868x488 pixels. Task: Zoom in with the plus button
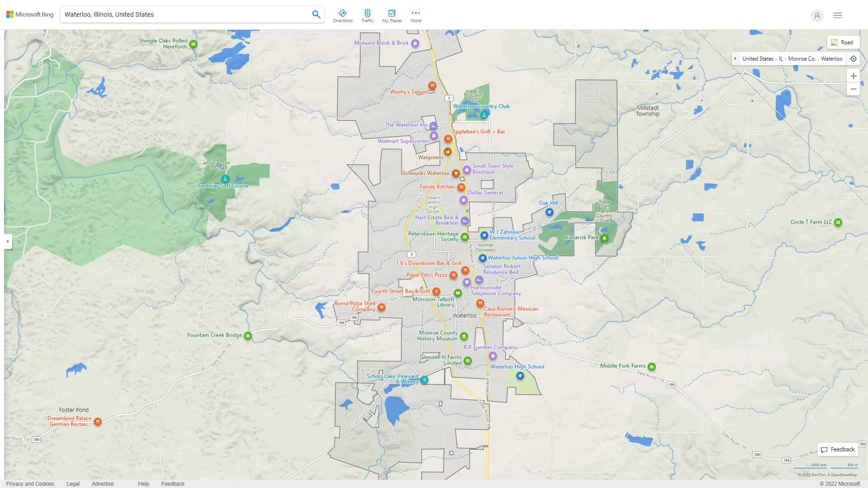pyautogui.click(x=853, y=76)
